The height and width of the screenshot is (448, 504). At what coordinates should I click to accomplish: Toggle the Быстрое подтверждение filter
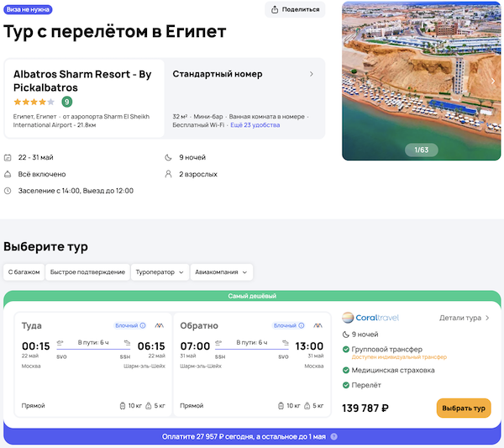[87, 272]
